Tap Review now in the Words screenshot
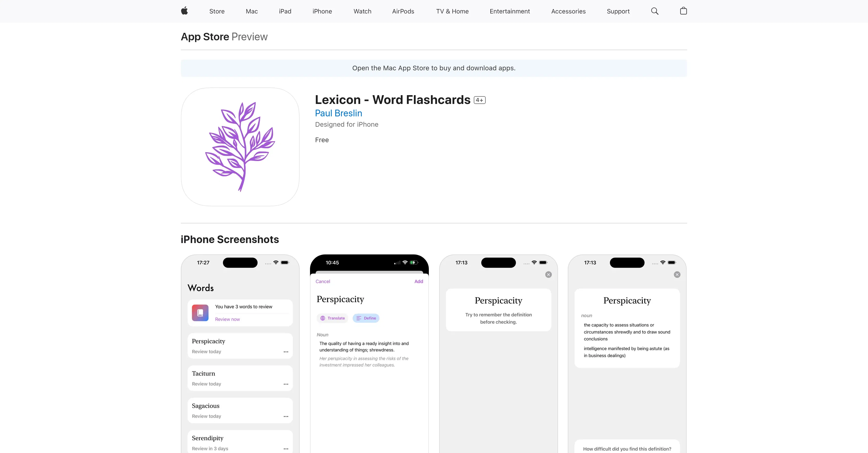 pos(227,319)
